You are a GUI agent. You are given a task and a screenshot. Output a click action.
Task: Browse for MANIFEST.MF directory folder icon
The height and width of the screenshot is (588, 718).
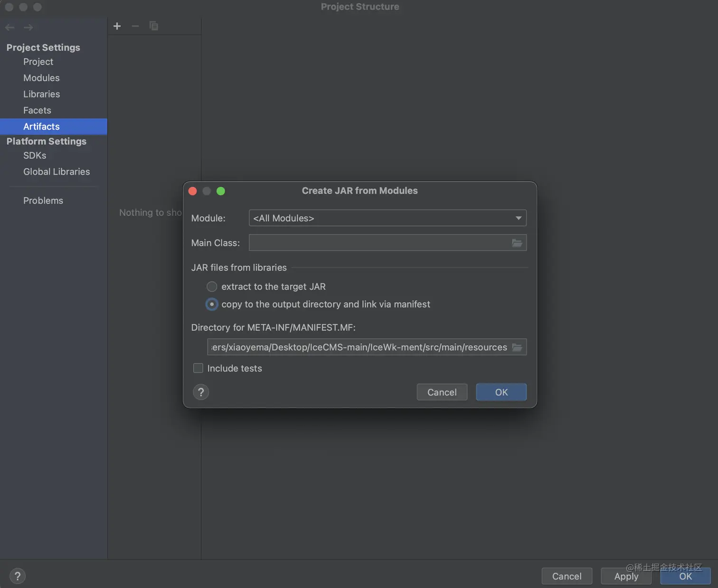(517, 347)
